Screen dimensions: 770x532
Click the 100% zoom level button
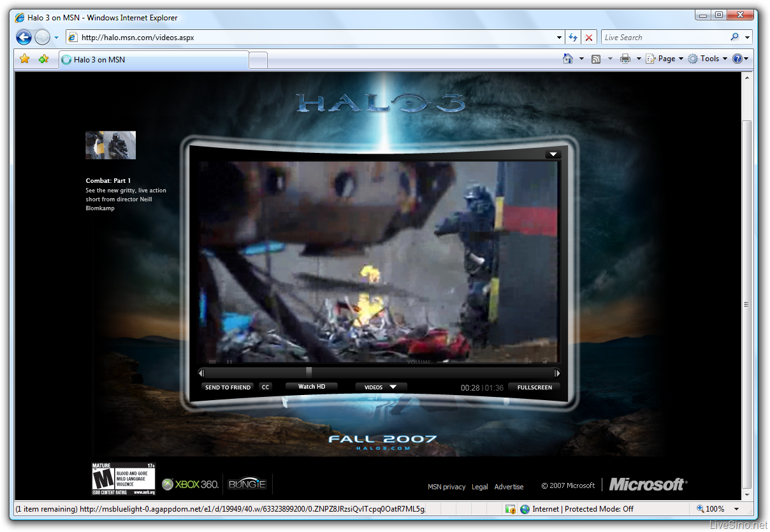tap(711, 509)
